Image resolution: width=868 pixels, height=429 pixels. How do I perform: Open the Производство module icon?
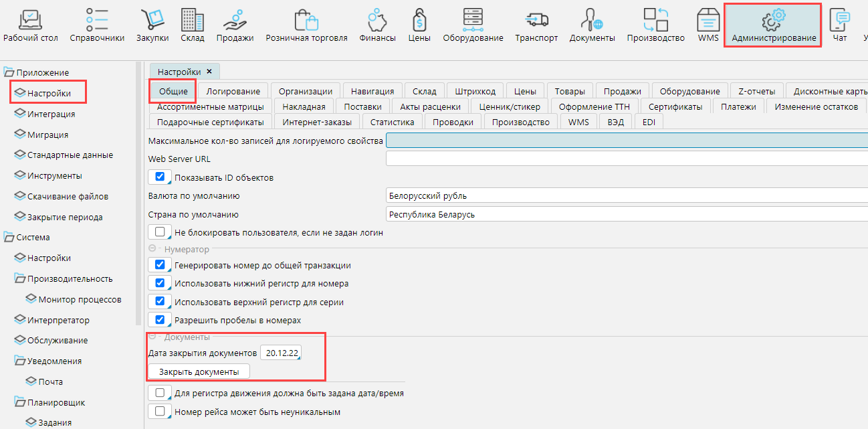tap(655, 20)
